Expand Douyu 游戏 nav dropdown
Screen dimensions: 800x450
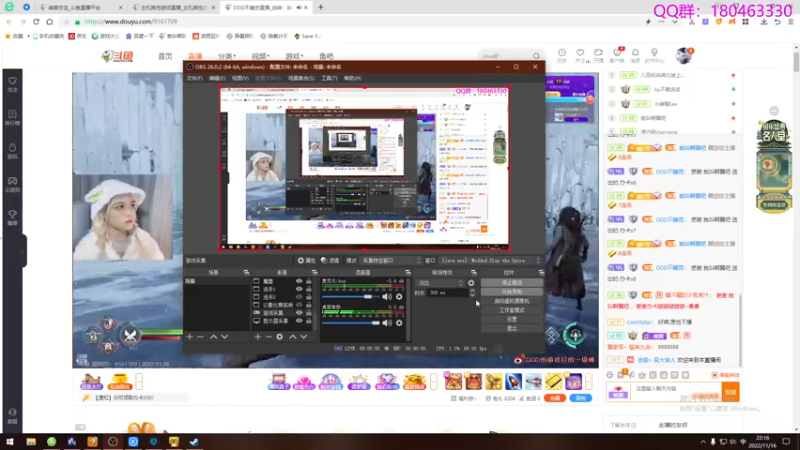[x=294, y=56]
